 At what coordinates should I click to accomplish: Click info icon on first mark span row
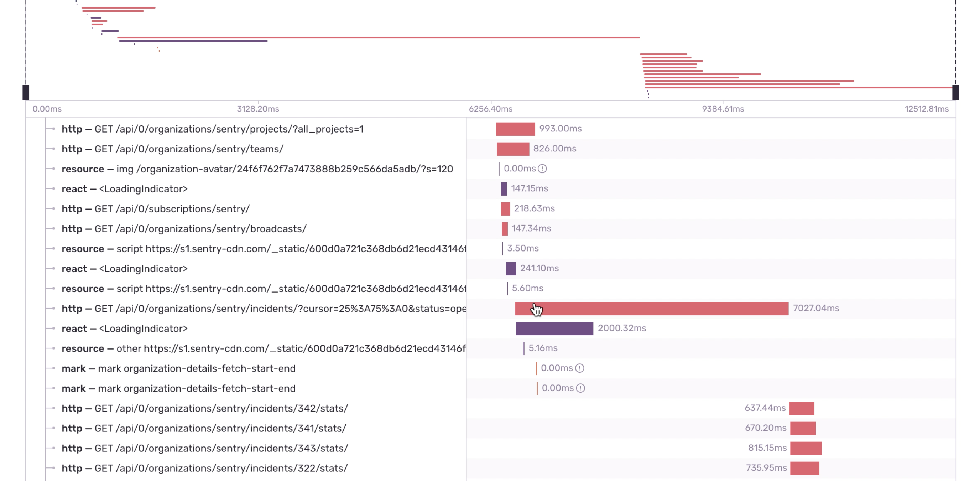579,368
